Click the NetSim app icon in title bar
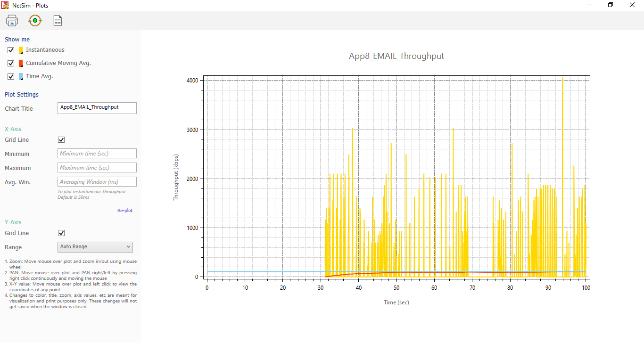This screenshot has height=343, width=644. 5,5
